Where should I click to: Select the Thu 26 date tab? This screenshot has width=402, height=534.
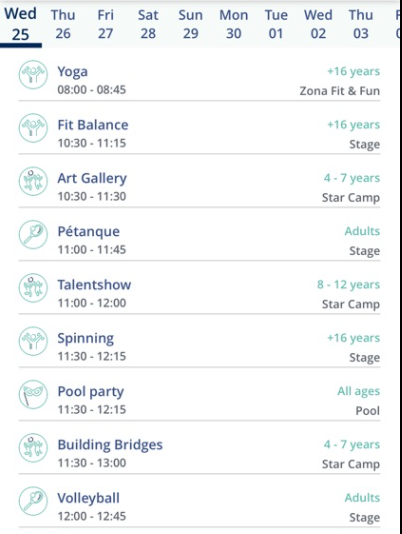63,24
